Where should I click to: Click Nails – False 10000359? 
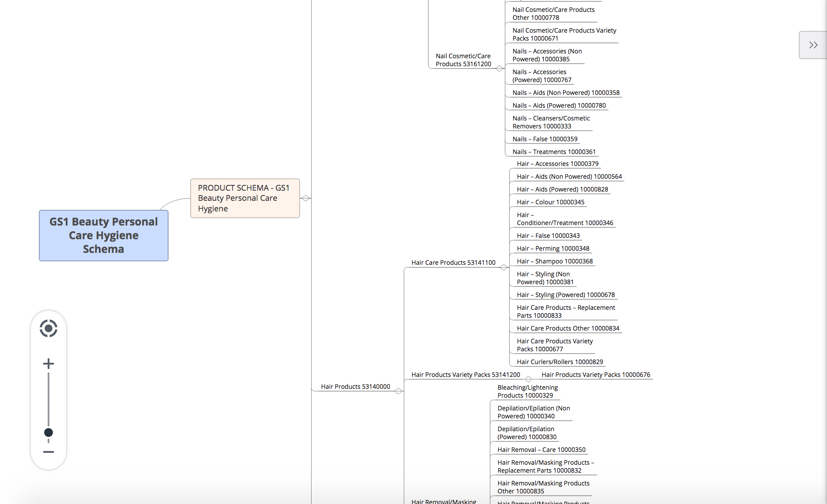tap(545, 139)
